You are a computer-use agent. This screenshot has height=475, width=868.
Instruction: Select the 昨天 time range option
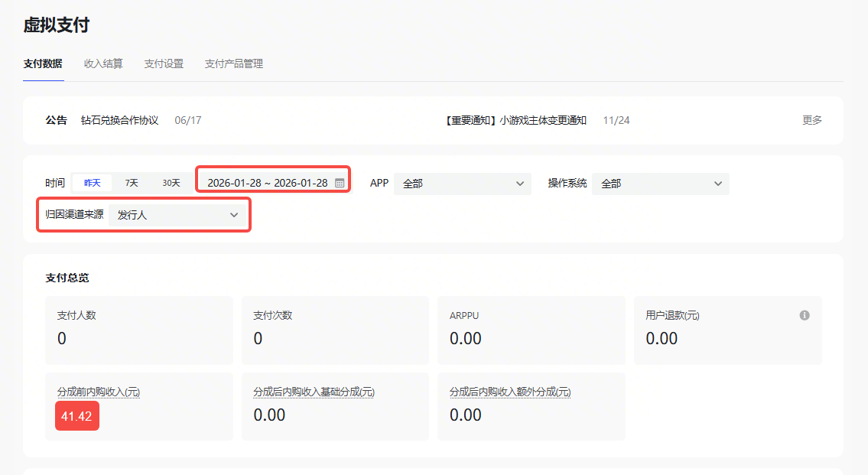pos(92,183)
